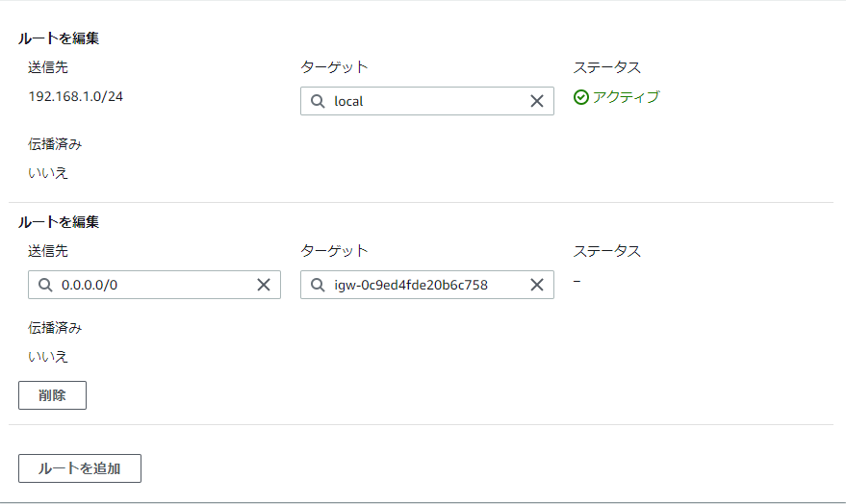846x504 pixels.
Task: Click search icon in igw target field
Action: [x=318, y=285]
